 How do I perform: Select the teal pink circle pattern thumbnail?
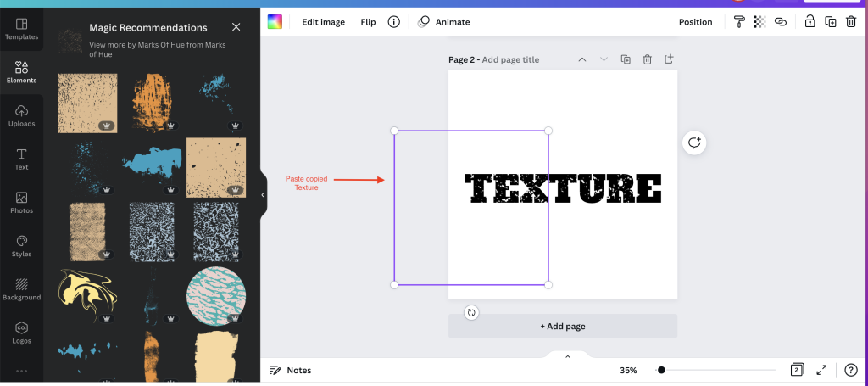pyautogui.click(x=216, y=296)
